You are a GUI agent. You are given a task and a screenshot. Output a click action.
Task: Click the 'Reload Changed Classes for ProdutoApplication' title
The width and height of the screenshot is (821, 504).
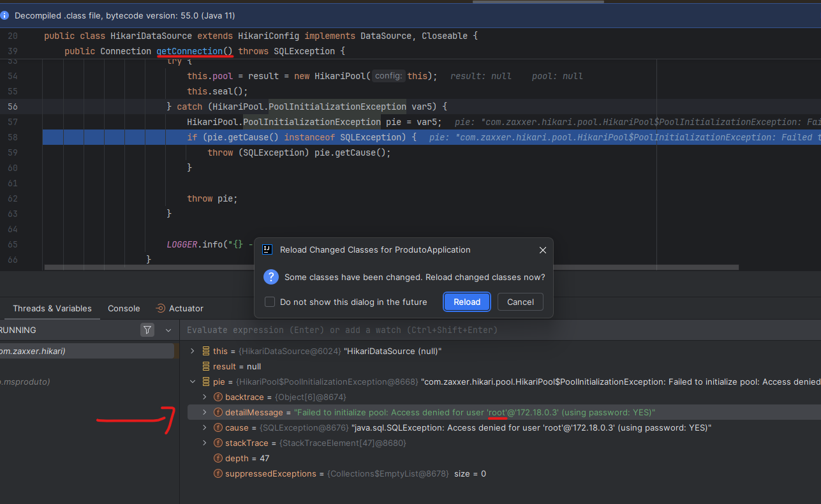(x=375, y=250)
